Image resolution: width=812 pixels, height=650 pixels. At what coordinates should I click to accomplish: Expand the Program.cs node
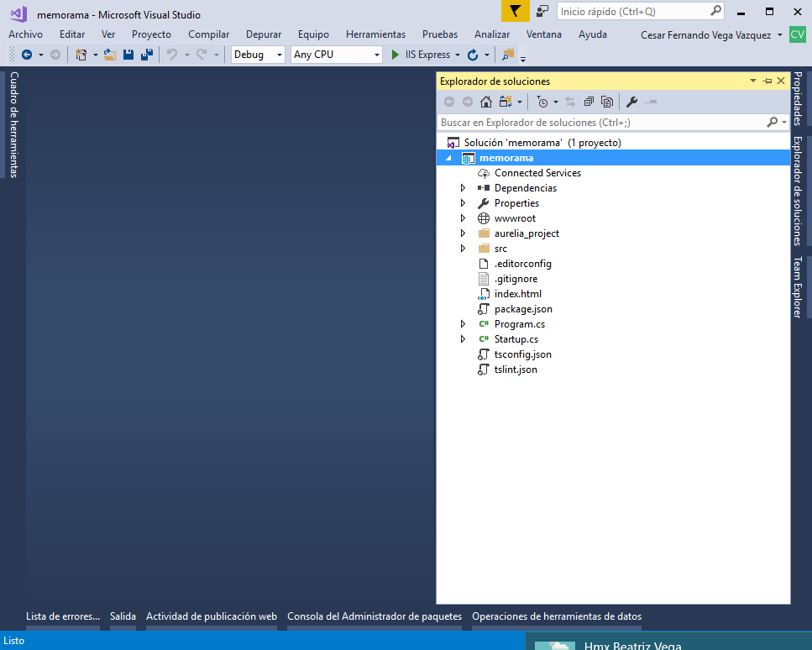click(x=463, y=324)
